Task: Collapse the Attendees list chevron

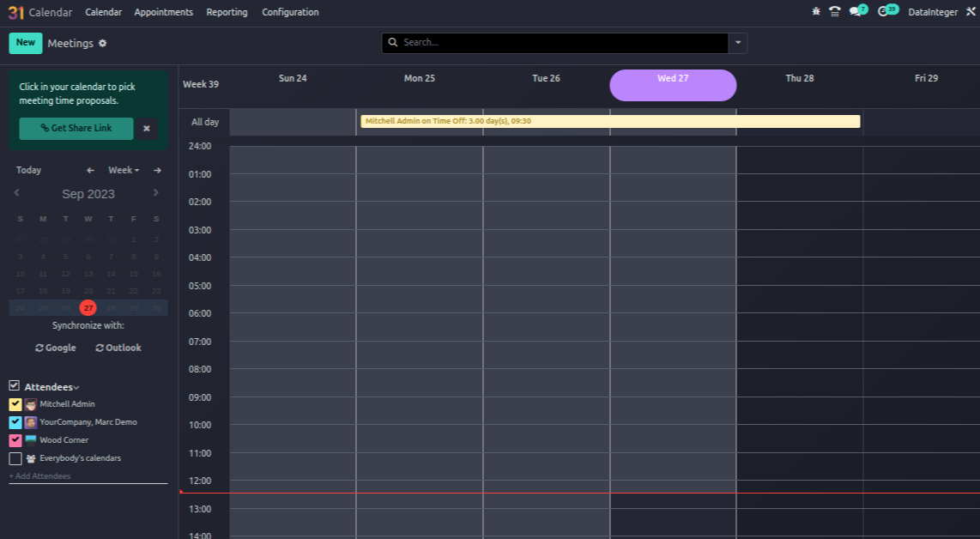Action: [76, 386]
